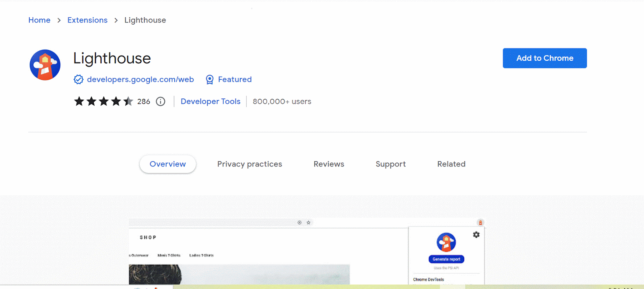Open developers.google.com/web publisher link

click(x=140, y=79)
